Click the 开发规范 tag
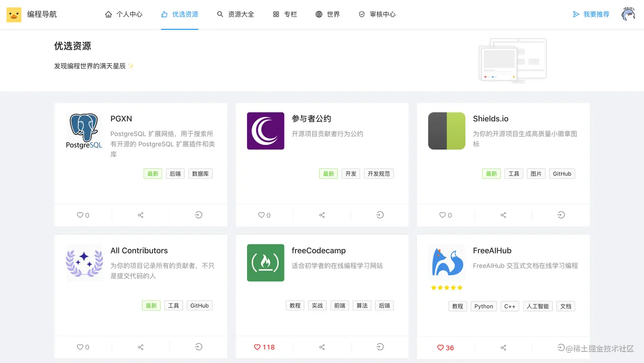 coord(379,174)
